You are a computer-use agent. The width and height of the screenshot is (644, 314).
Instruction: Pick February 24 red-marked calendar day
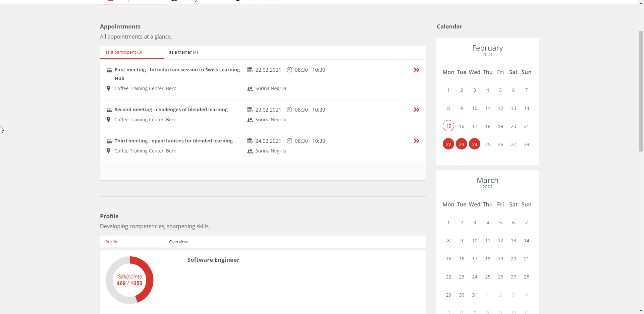[475, 144]
